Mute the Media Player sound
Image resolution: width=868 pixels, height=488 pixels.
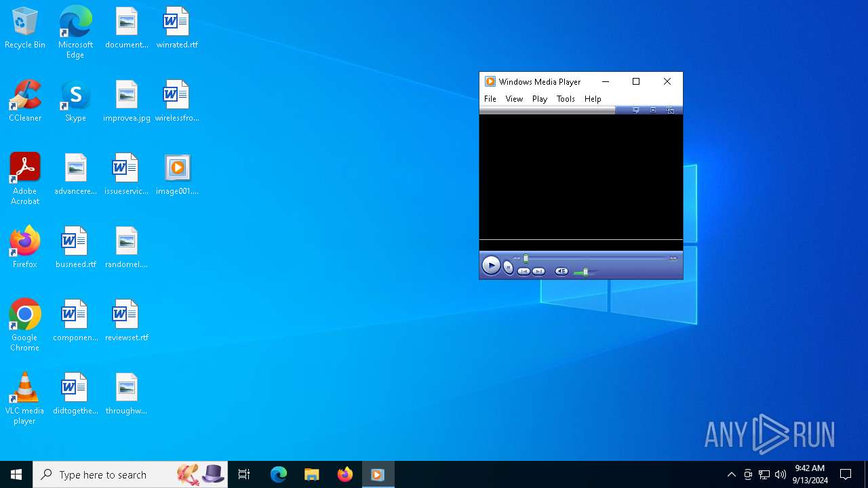pos(561,271)
